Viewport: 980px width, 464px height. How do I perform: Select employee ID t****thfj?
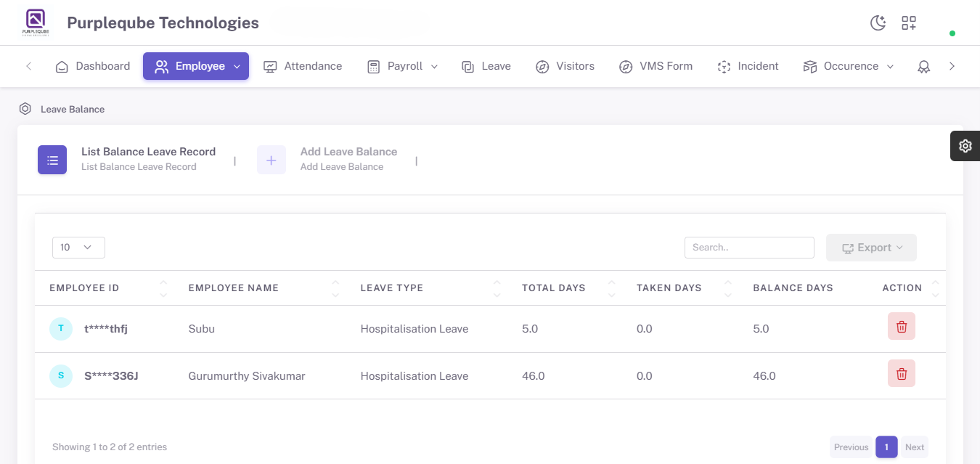pos(106,329)
